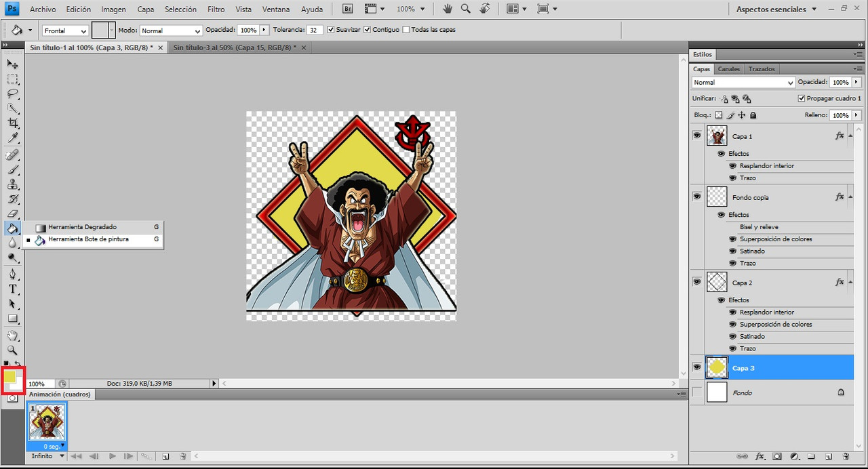Select the Move tool in the toolbox
The image size is (868, 469).
(x=12, y=64)
